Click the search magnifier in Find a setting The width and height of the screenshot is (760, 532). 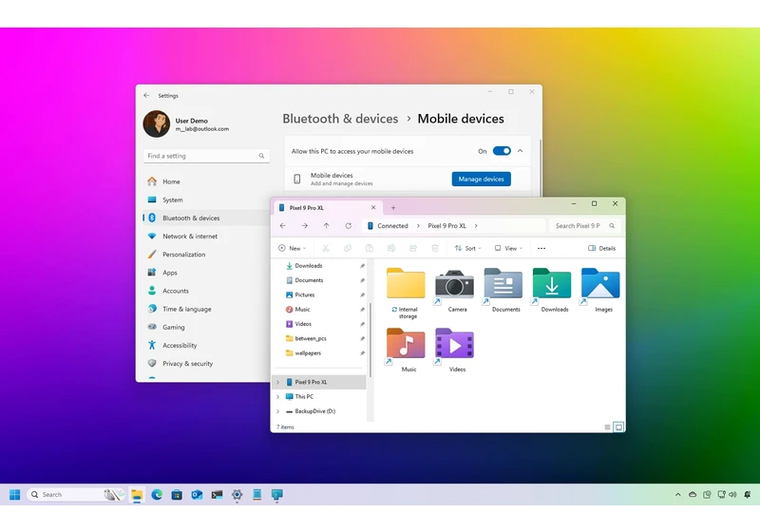coord(261,156)
